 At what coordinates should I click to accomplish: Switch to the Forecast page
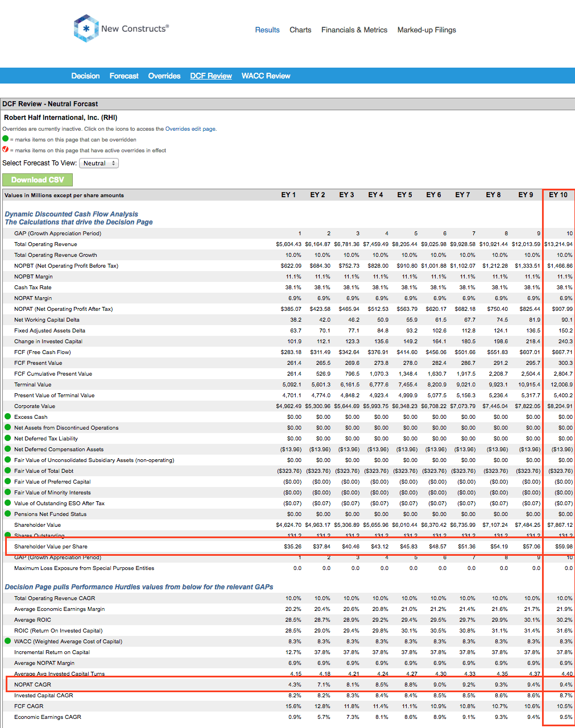coord(124,76)
